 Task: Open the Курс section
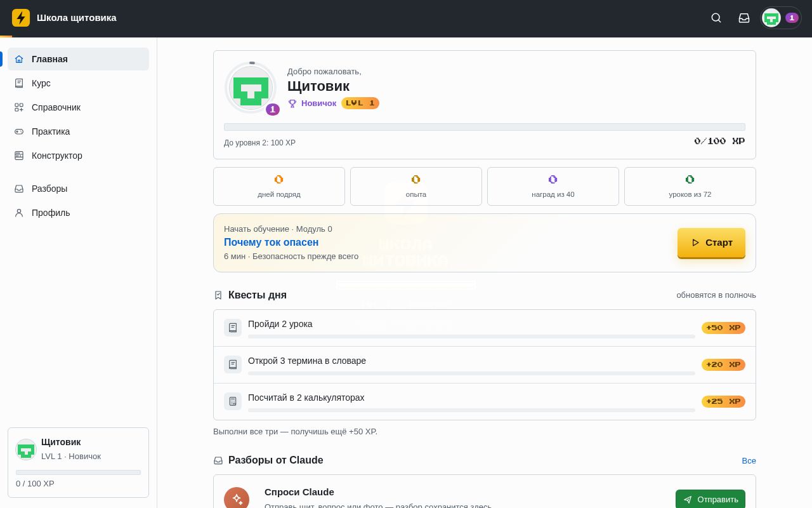pyautogui.click(x=78, y=83)
